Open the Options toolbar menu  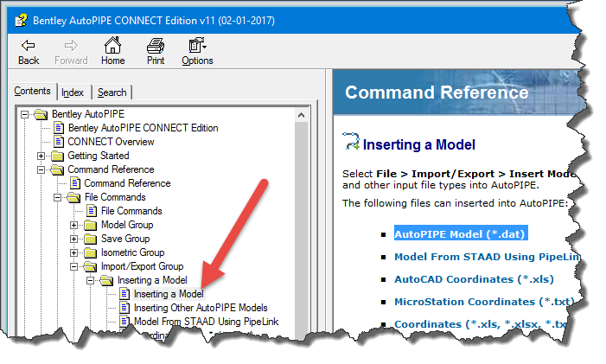(x=197, y=52)
